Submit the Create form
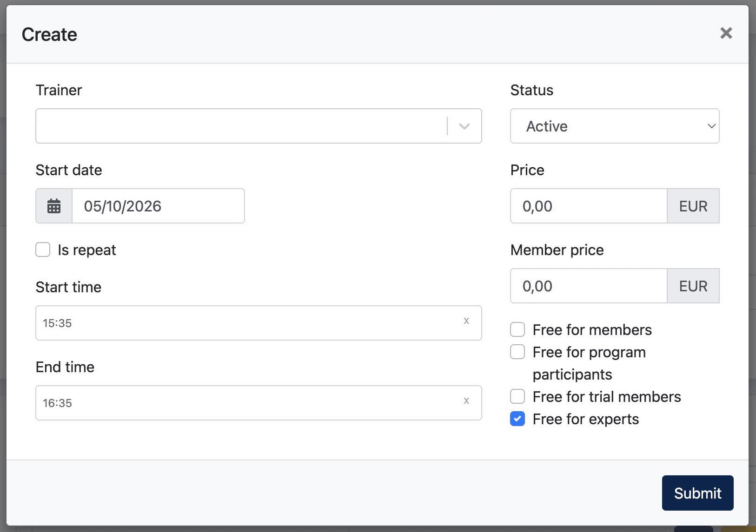The image size is (756, 532). pos(697,493)
